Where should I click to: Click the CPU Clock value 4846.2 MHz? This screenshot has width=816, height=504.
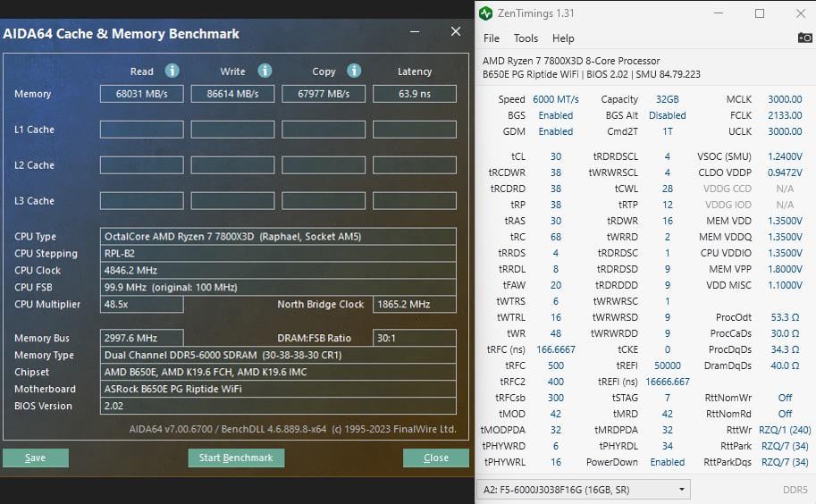pyautogui.click(x=279, y=270)
